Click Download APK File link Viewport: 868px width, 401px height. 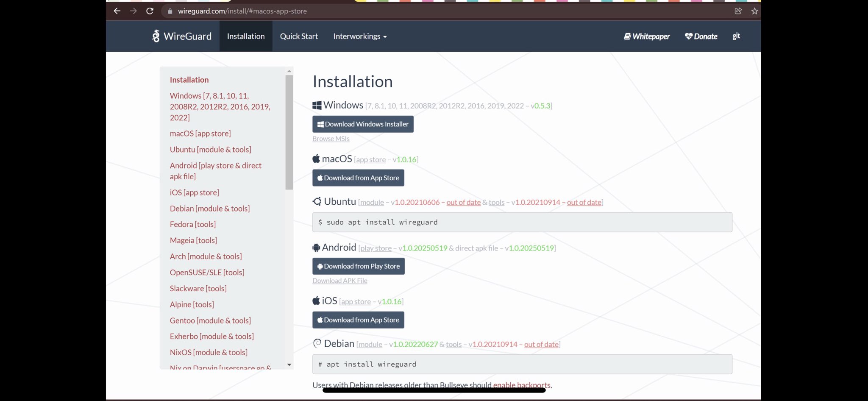(x=340, y=281)
